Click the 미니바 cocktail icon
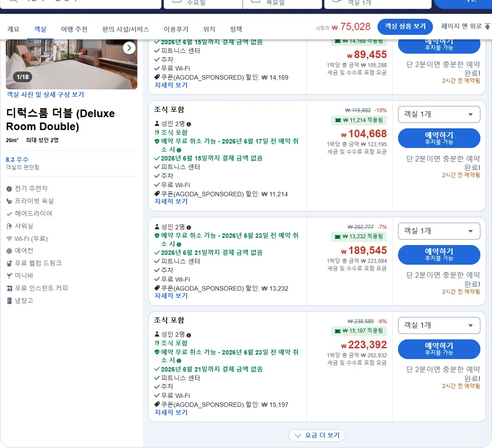 pos(9,276)
